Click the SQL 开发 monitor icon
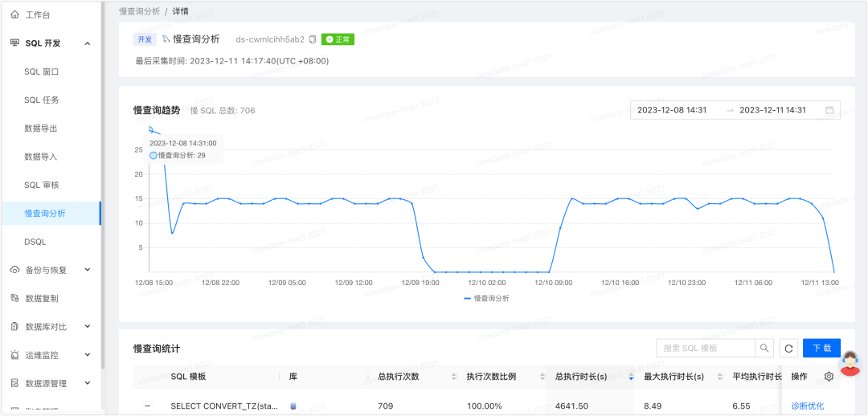This screenshot has width=868, height=416. 15,43
